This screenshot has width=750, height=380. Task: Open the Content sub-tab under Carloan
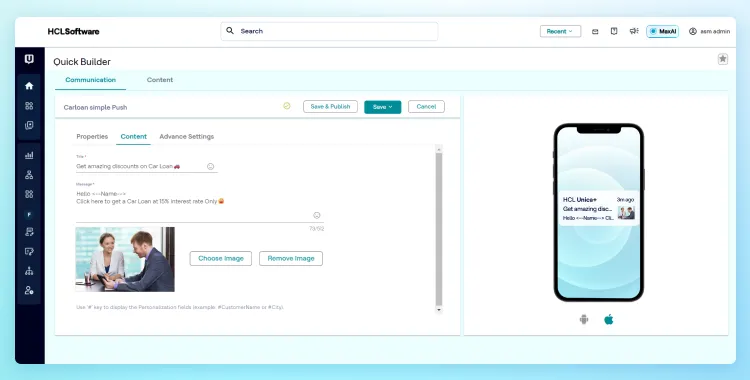(x=133, y=136)
